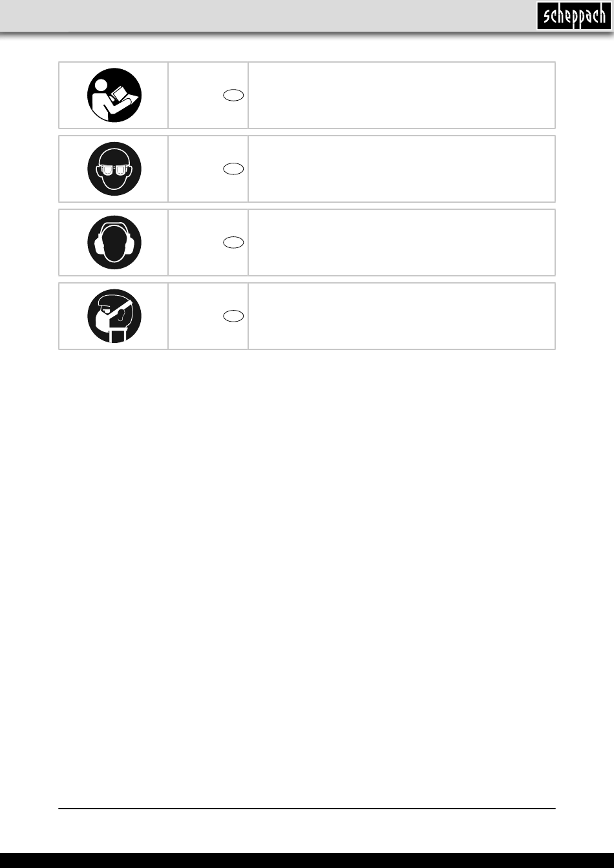Viewport: 614px width, 868px height.
Task: Click the black footer bar
Action: (307, 860)
